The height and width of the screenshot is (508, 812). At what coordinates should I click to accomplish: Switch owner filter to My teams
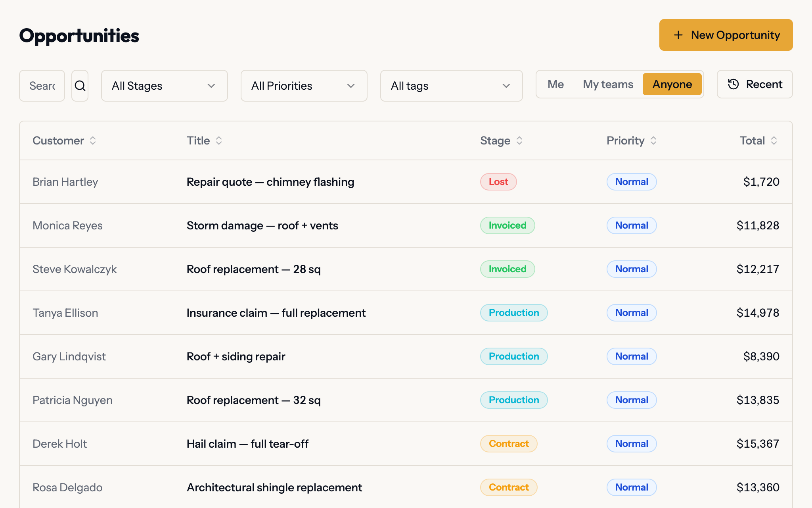pyautogui.click(x=608, y=84)
